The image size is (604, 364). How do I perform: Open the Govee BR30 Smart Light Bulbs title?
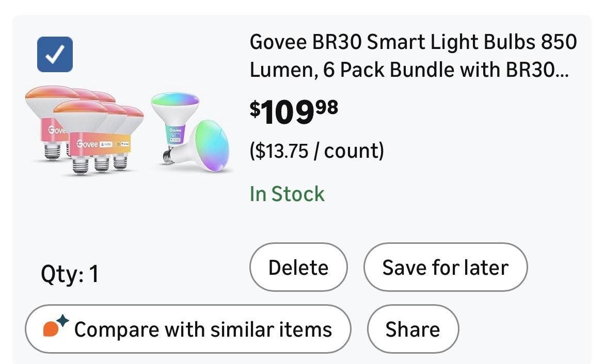pos(413,42)
